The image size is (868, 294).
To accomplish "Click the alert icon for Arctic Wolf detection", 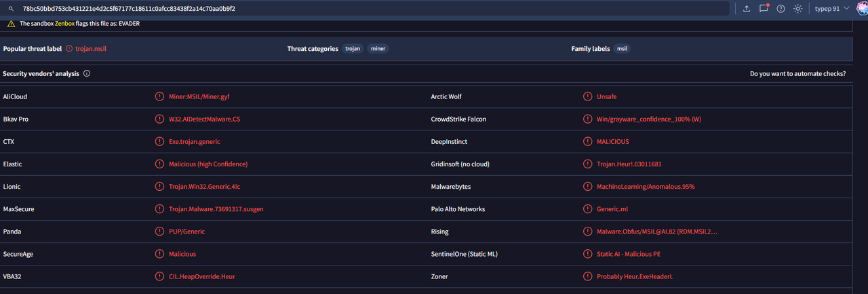I will pyautogui.click(x=587, y=96).
